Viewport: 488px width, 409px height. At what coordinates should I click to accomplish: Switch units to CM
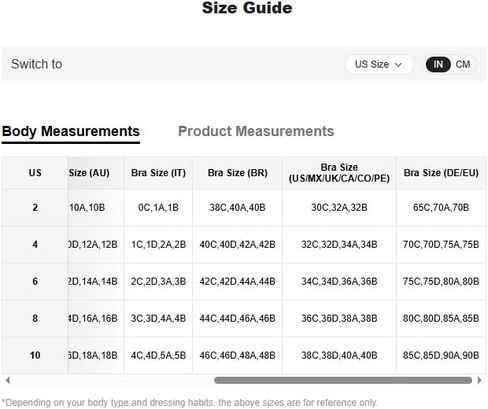pos(463,64)
